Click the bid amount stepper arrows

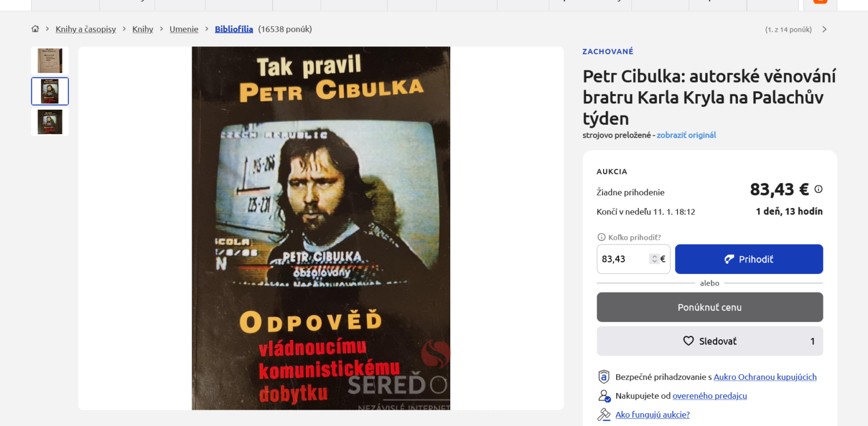click(654, 259)
